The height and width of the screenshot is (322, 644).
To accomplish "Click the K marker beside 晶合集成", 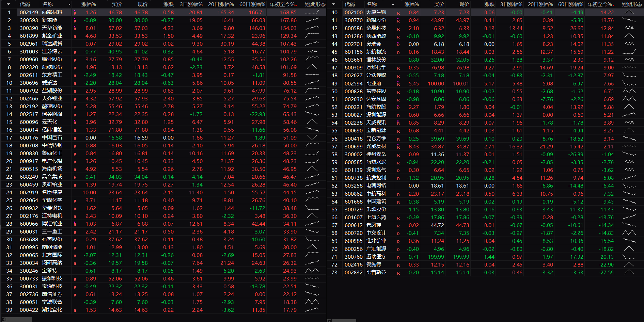I will coord(75,177).
